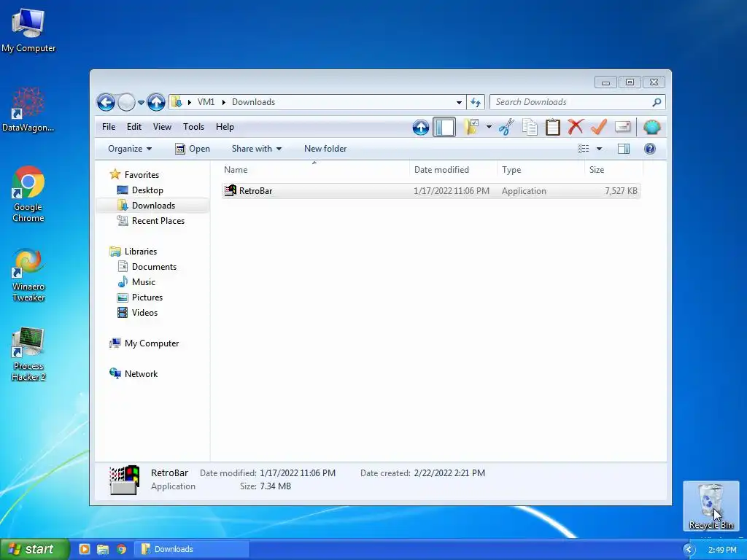Viewport: 747px width, 560px height.
Task: Click the RetroBar application file icon
Action: click(230, 190)
